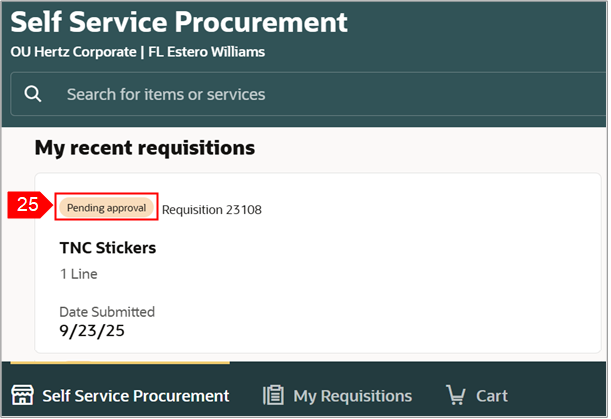Click the My recent requisitions heading

click(x=145, y=148)
